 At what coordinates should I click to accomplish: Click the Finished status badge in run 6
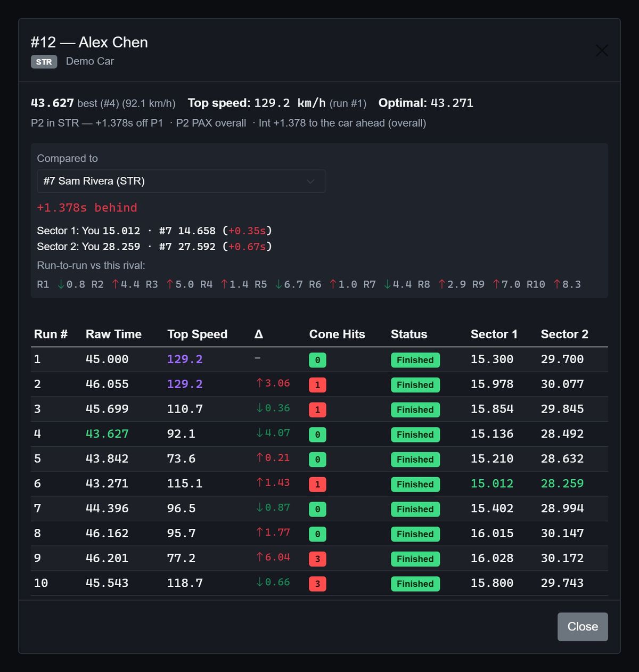(415, 484)
